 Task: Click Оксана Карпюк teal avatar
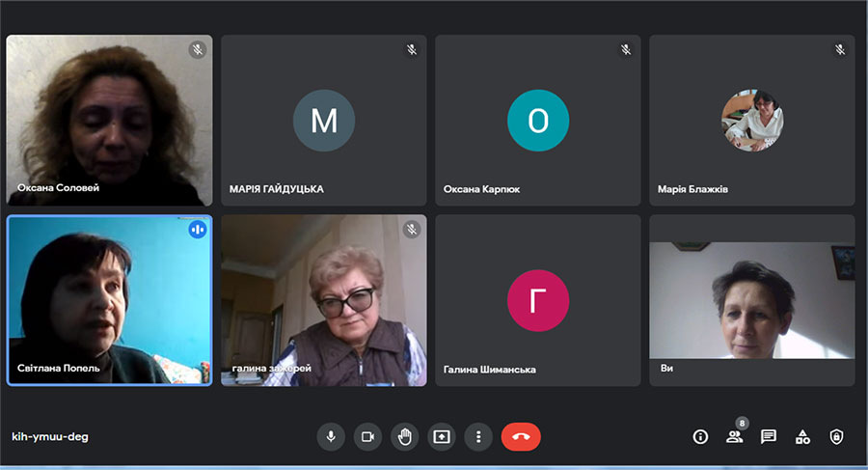tap(538, 121)
